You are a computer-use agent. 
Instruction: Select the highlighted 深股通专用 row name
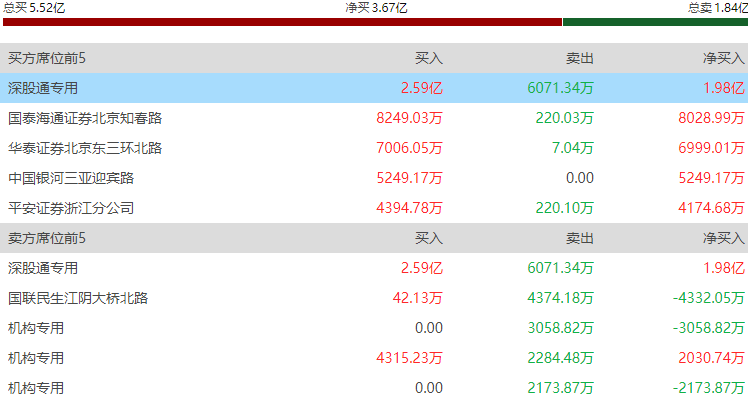tap(43, 88)
